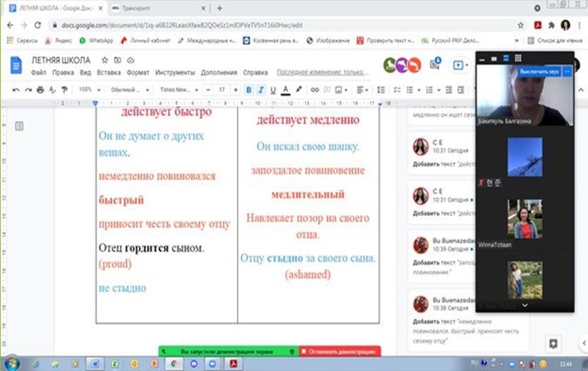Insert a link using the chain icon

[x=315, y=90]
